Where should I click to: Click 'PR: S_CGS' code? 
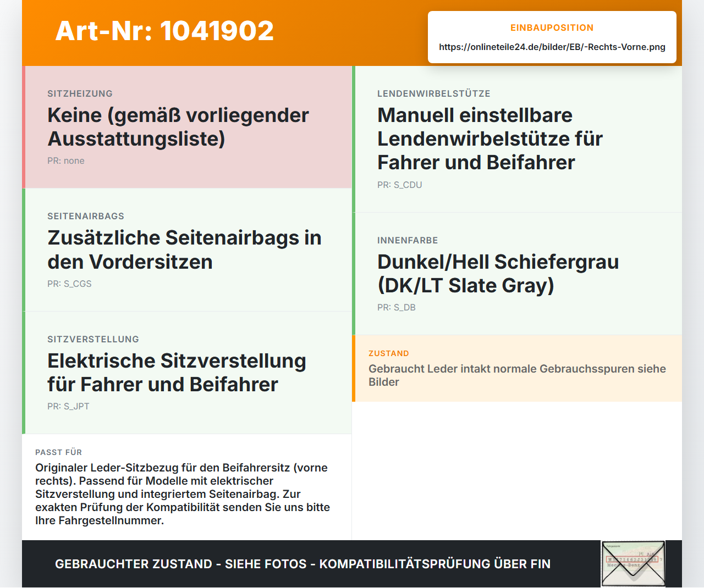tap(69, 284)
